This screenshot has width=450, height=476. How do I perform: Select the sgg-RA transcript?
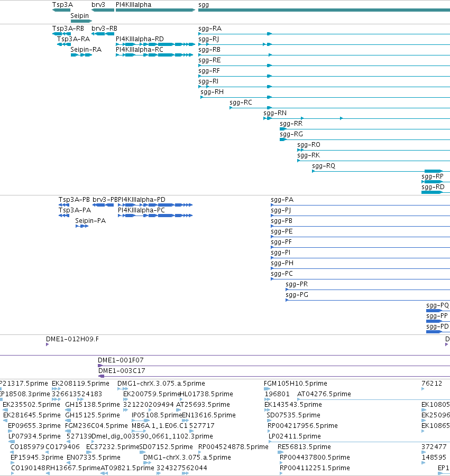pyautogui.click(x=324, y=34)
